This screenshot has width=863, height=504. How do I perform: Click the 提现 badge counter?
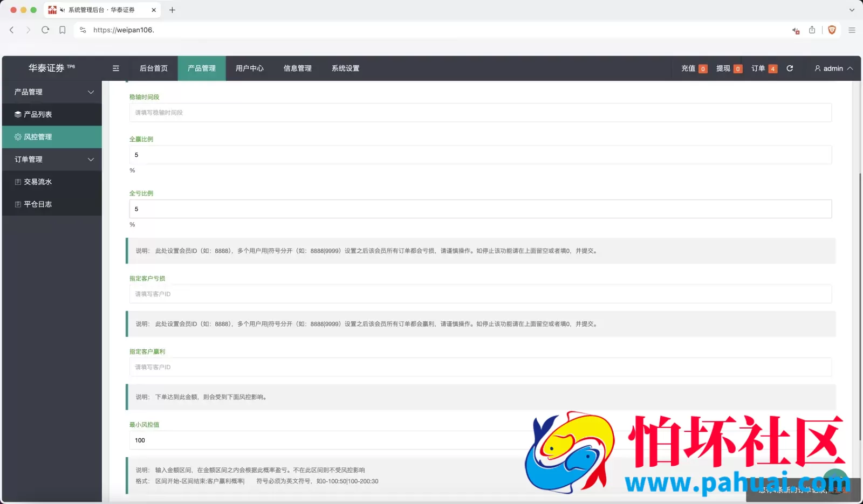738,69
